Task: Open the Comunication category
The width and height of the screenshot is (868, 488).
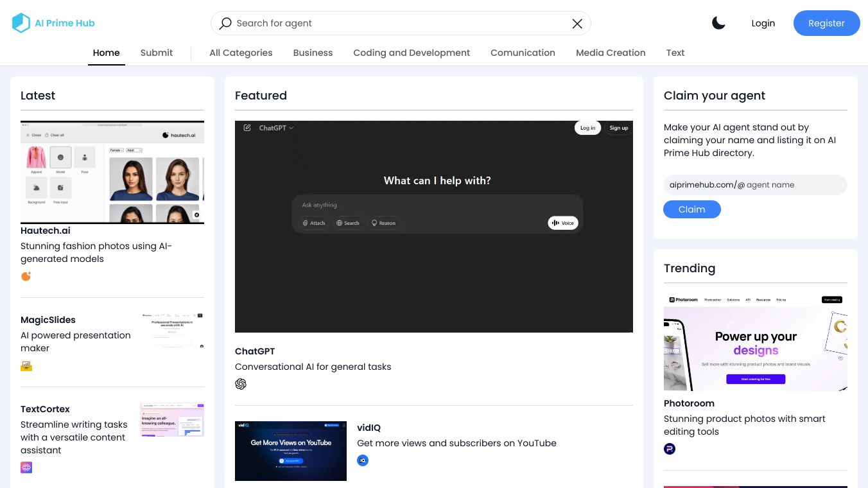Action: coord(523,53)
